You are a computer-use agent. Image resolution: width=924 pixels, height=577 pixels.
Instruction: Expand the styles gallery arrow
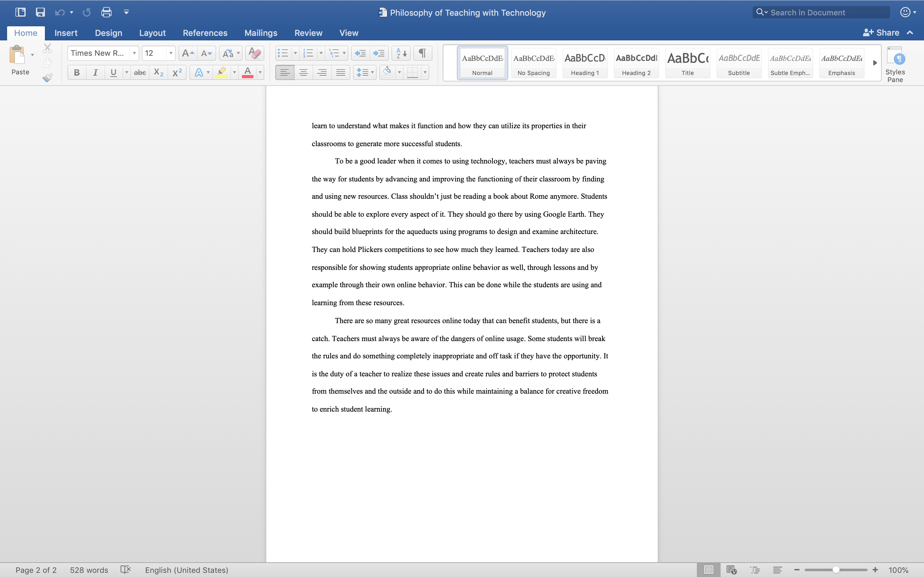point(875,63)
